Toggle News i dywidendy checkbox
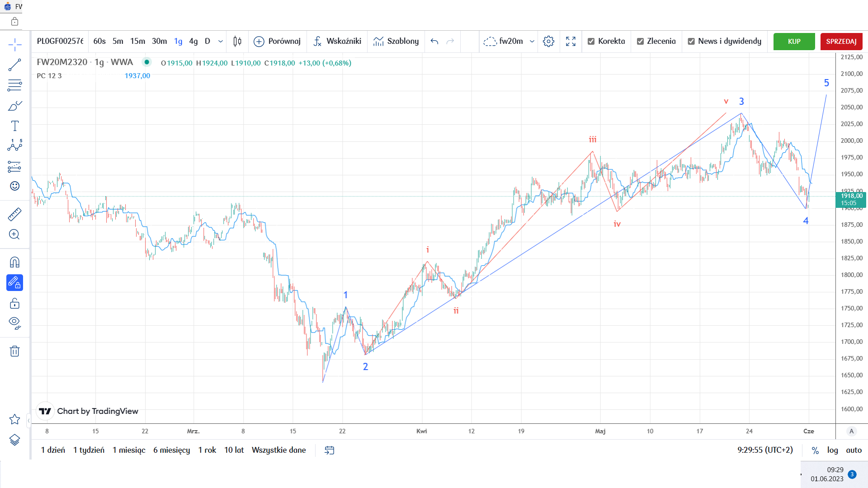 (x=691, y=41)
